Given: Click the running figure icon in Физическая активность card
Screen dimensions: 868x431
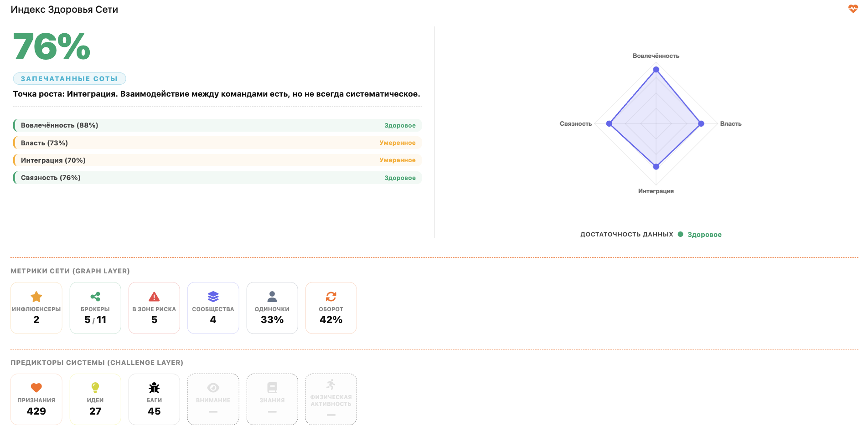Looking at the screenshot, I should click(x=331, y=385).
